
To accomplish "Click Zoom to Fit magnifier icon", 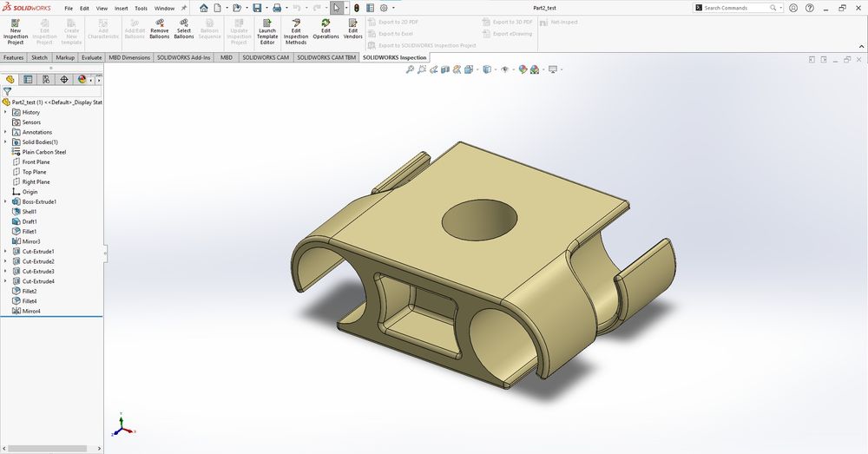I will pos(410,69).
